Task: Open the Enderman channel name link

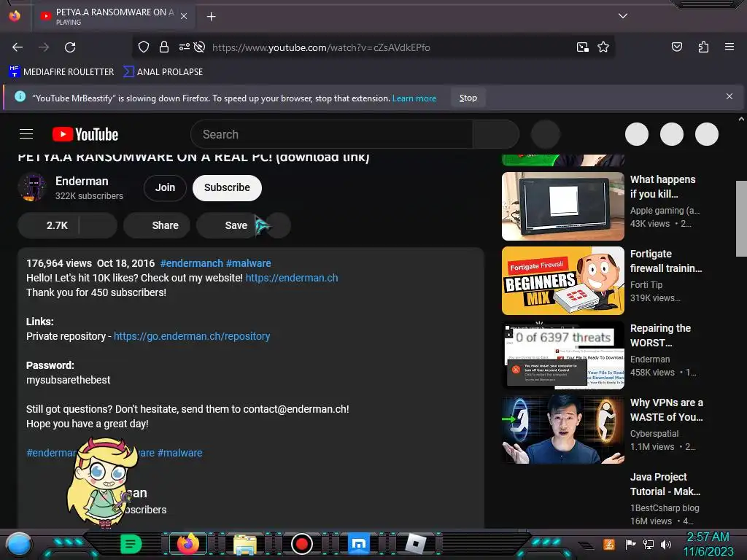Action: [82, 181]
